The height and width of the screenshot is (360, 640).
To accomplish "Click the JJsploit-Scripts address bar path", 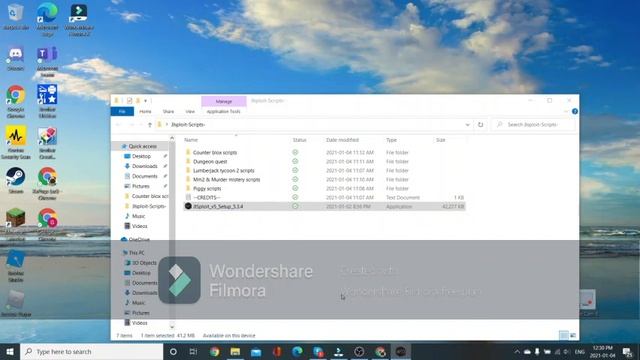I will (188, 124).
